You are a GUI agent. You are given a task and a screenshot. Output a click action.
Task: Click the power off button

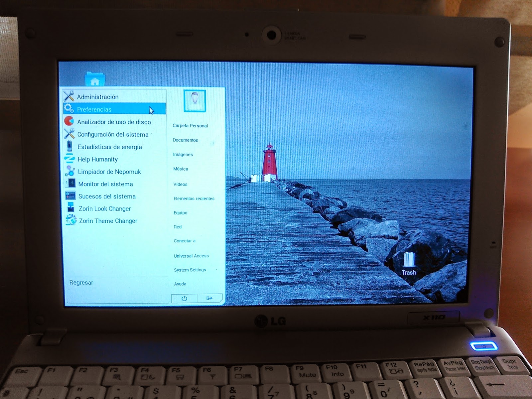184,298
